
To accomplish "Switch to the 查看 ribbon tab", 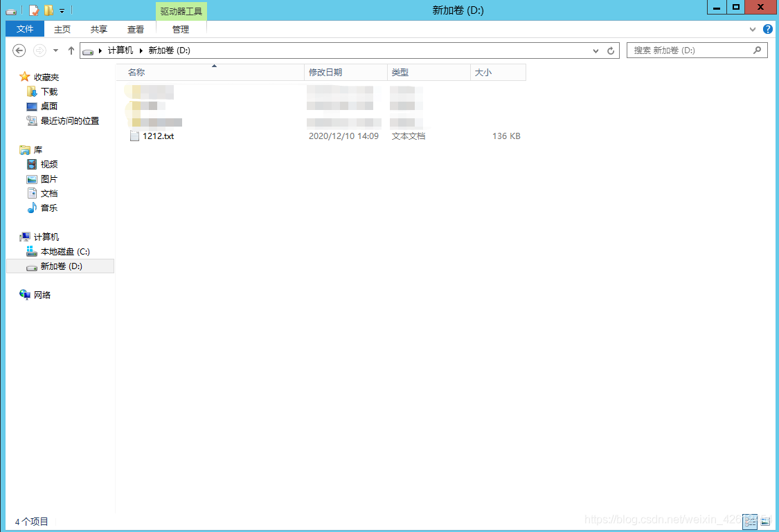I will [136, 29].
